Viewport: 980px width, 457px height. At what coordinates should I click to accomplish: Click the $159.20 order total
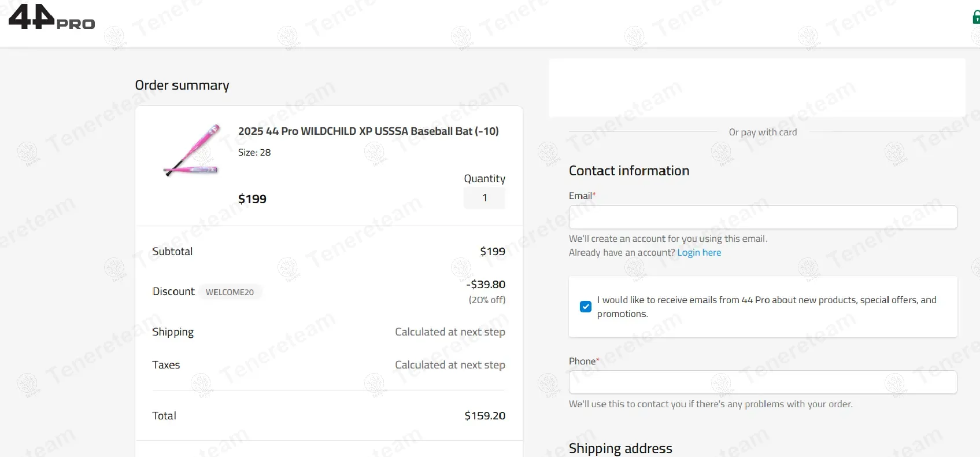coord(485,416)
